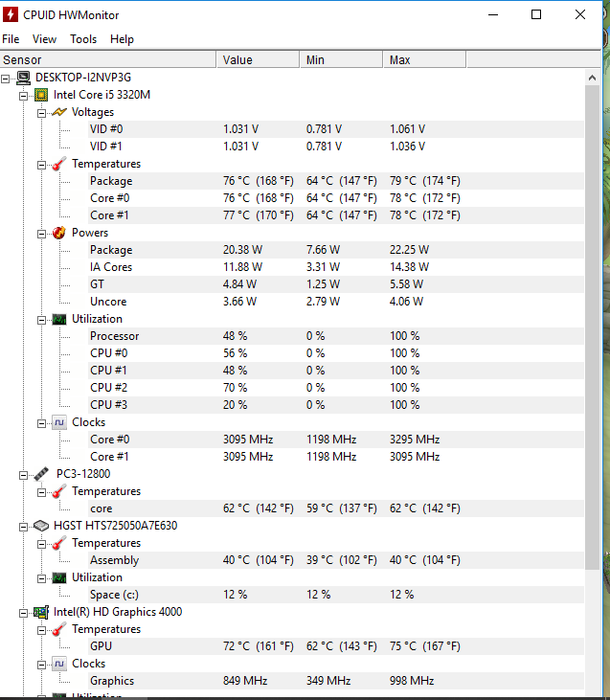Click the Intel HD Graphics card icon
The height and width of the screenshot is (700, 610).
[41, 612]
